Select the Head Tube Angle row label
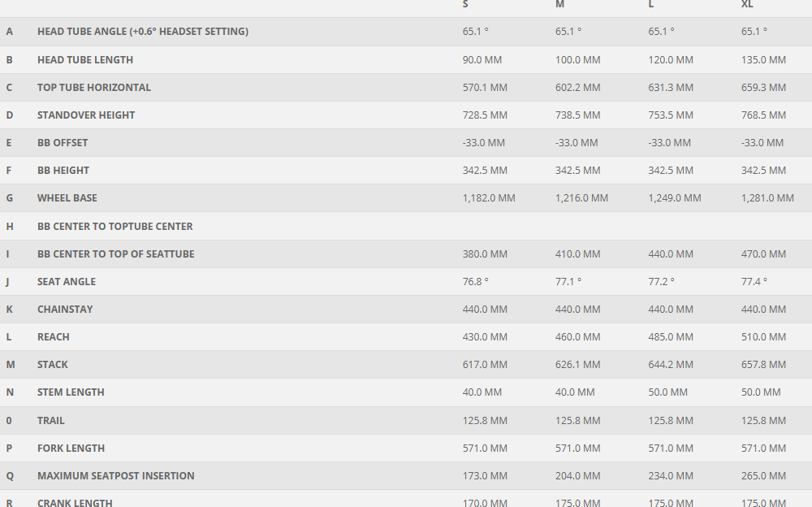The height and width of the screenshot is (507, 812). (x=143, y=32)
